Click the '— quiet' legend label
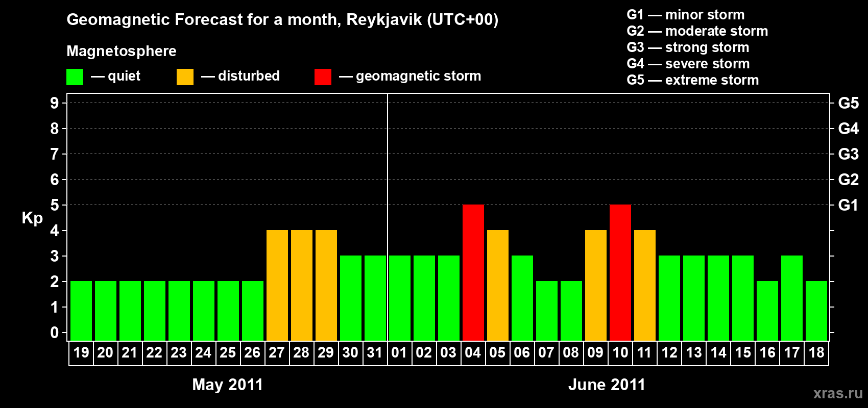 (x=115, y=76)
